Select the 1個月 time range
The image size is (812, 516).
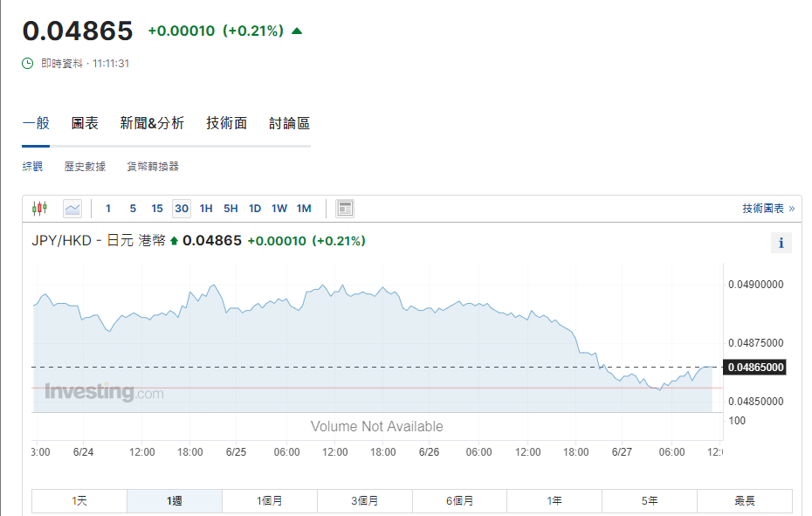(270, 501)
